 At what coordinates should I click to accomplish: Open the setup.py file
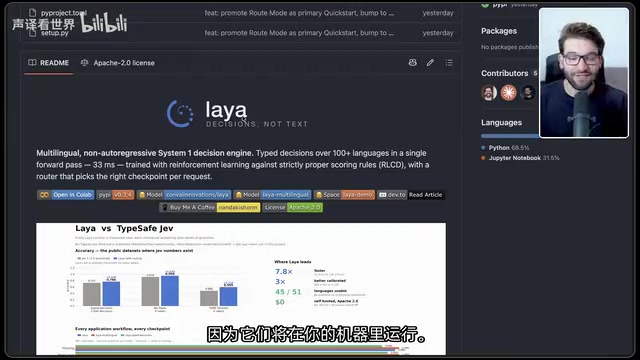55,33
